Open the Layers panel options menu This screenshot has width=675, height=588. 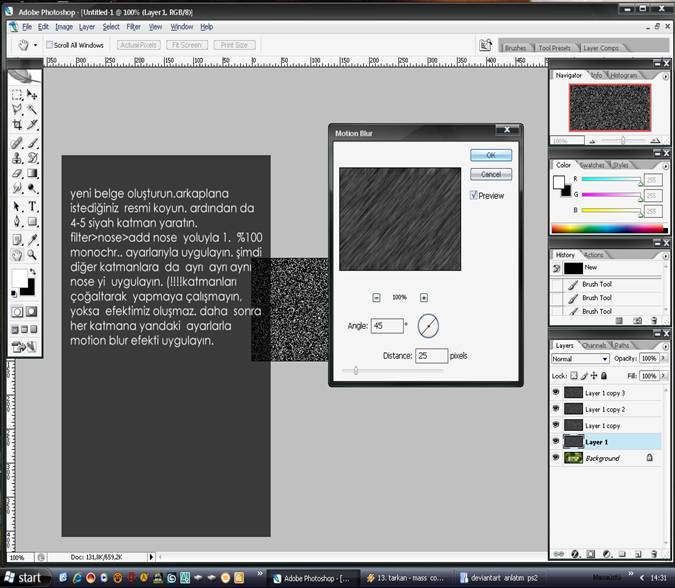pos(666,346)
